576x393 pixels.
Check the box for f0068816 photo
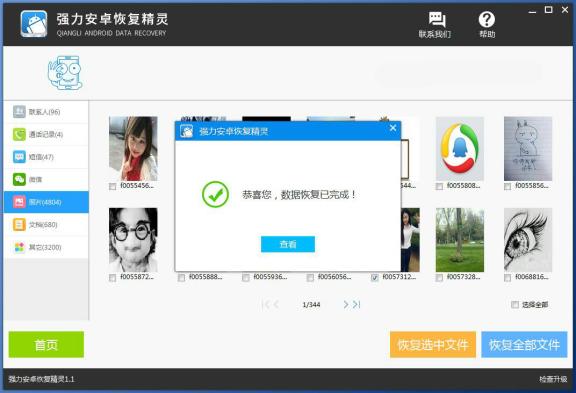[x=507, y=278]
